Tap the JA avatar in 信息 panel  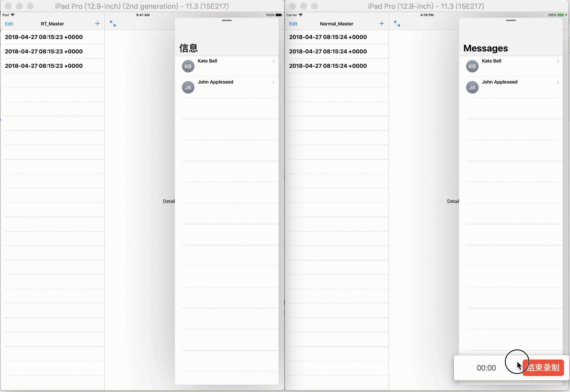[x=188, y=87]
